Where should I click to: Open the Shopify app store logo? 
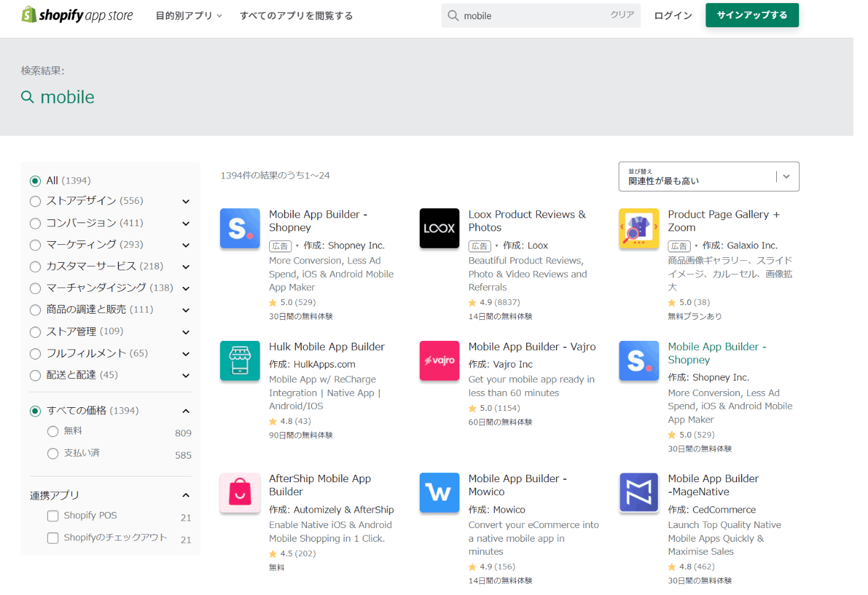tap(77, 15)
